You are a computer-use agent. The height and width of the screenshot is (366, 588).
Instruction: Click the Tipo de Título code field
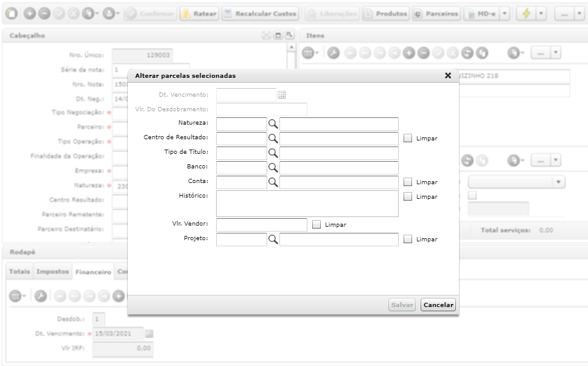point(242,153)
